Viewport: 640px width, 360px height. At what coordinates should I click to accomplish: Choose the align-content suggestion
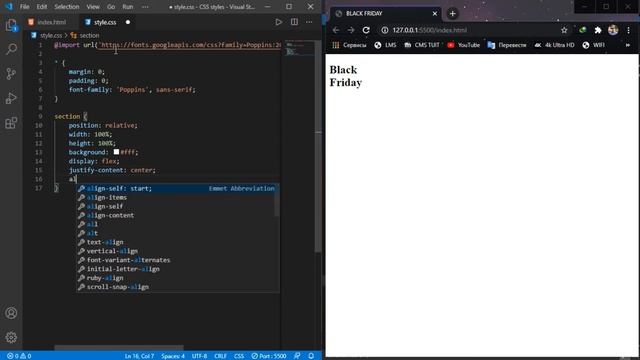[x=178, y=216]
